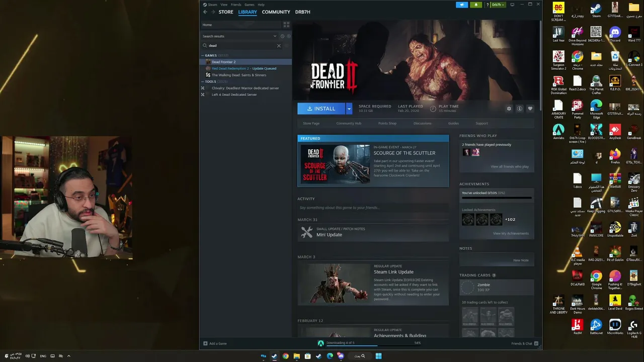
Task: Open Media Player Classic desktop icon
Action: tap(634, 207)
